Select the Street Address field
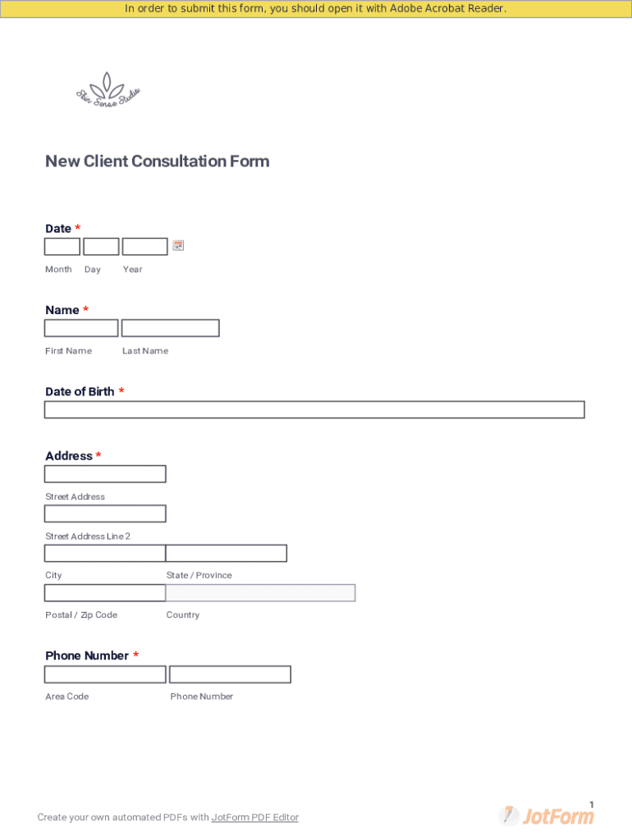 pos(105,474)
